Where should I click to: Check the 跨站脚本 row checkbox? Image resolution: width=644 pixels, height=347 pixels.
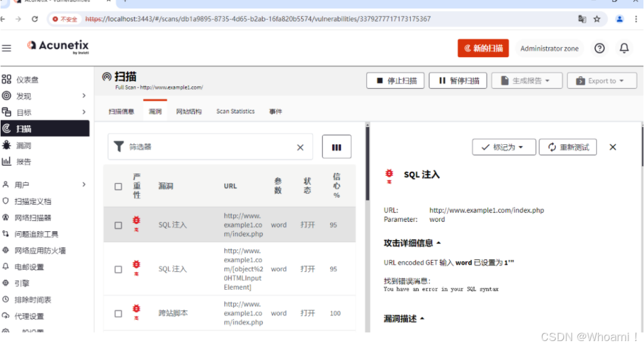(118, 314)
